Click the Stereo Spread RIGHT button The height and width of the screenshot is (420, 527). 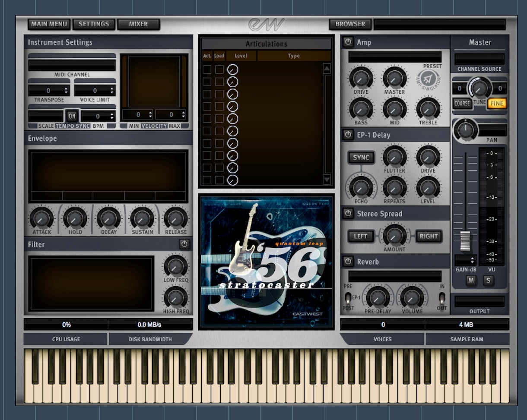(x=429, y=236)
